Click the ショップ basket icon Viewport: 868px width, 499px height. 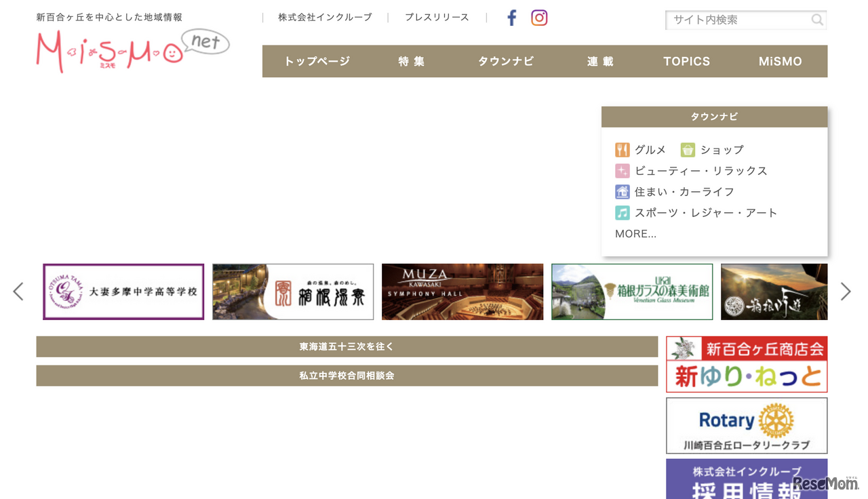[x=688, y=150]
